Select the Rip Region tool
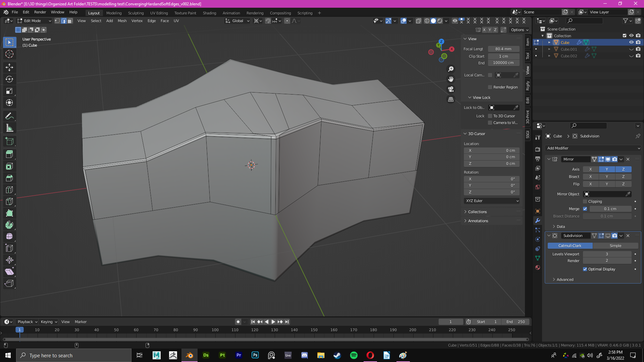Image resolution: width=644 pixels, height=362 pixels. pos(9,284)
